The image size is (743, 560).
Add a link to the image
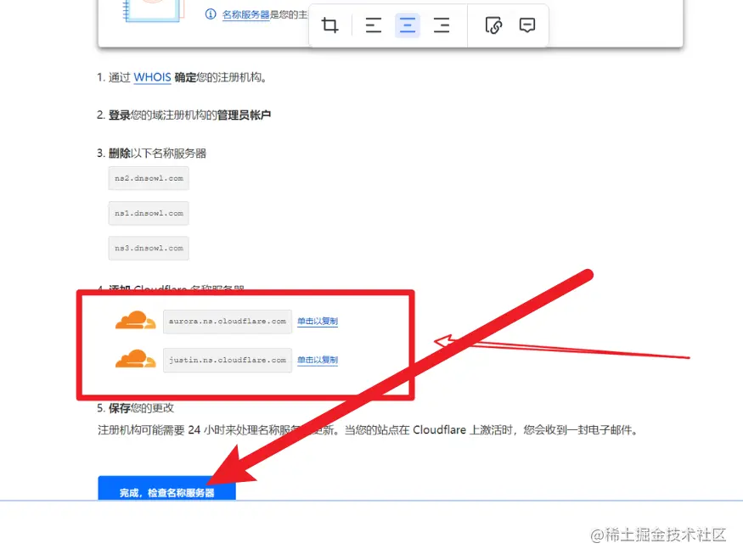[493, 25]
